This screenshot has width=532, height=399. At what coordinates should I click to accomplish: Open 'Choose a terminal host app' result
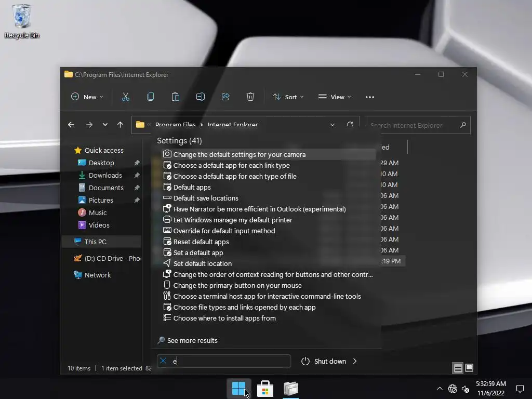[268, 296]
